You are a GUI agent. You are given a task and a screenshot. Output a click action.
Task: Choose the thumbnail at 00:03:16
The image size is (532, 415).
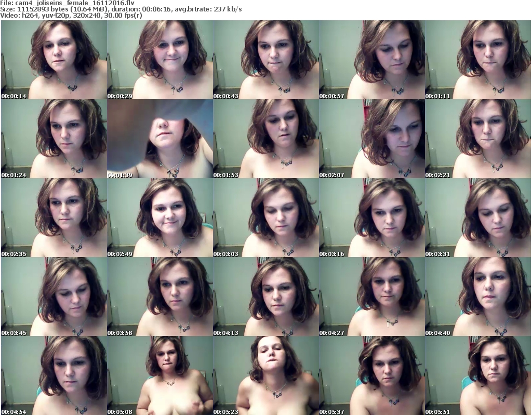pyautogui.click(x=372, y=218)
